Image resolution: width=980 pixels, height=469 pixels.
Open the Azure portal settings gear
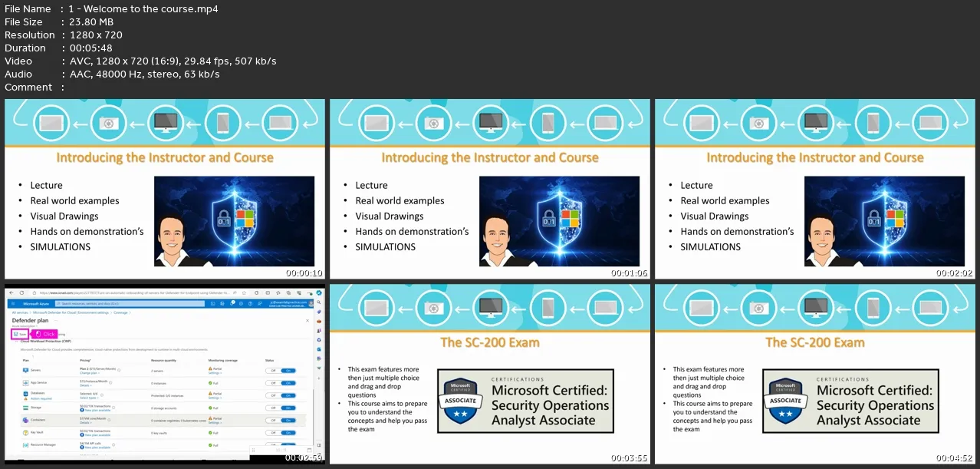[x=241, y=303]
